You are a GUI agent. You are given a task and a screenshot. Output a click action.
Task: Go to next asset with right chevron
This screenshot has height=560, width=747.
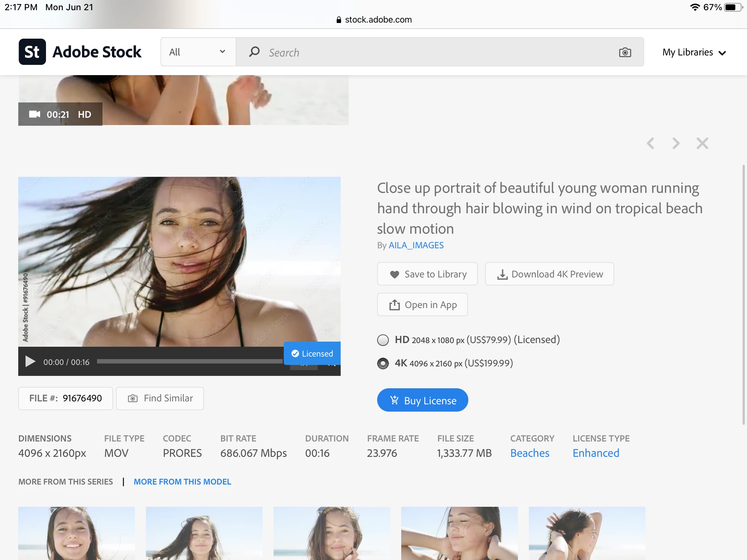[x=676, y=143]
